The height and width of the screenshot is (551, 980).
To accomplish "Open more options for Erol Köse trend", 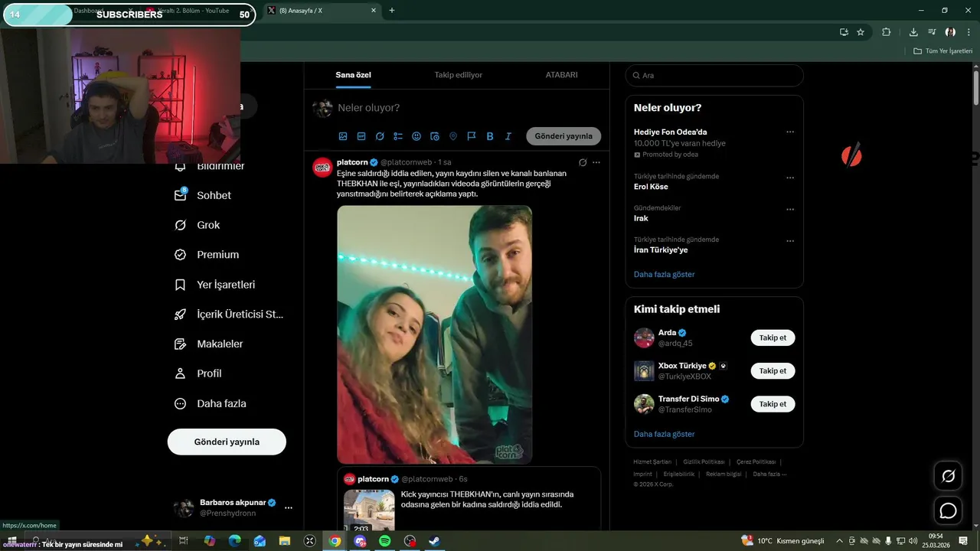I will coord(790,178).
